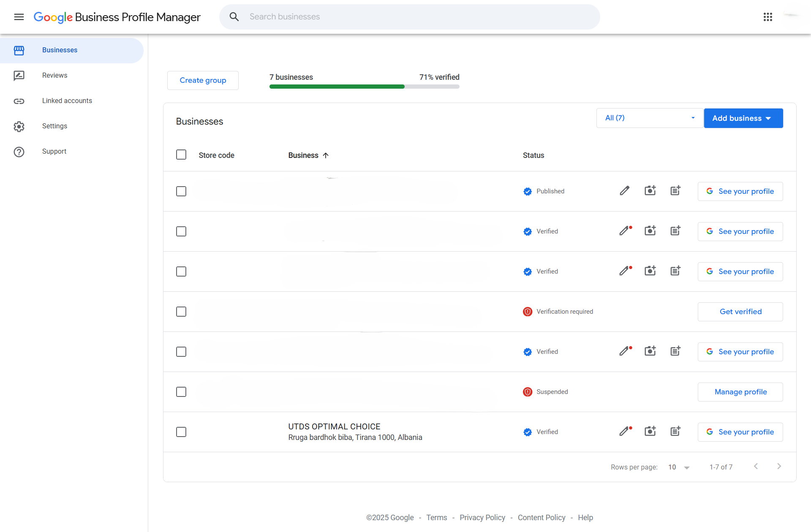
Task: Click Verified badge of UTDS OPTIMAL CHOICE
Action: (x=528, y=432)
